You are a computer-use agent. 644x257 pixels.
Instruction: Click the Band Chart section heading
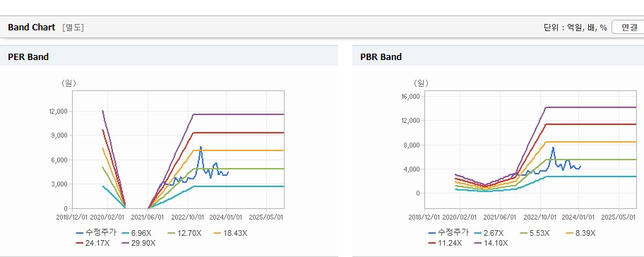[31, 28]
